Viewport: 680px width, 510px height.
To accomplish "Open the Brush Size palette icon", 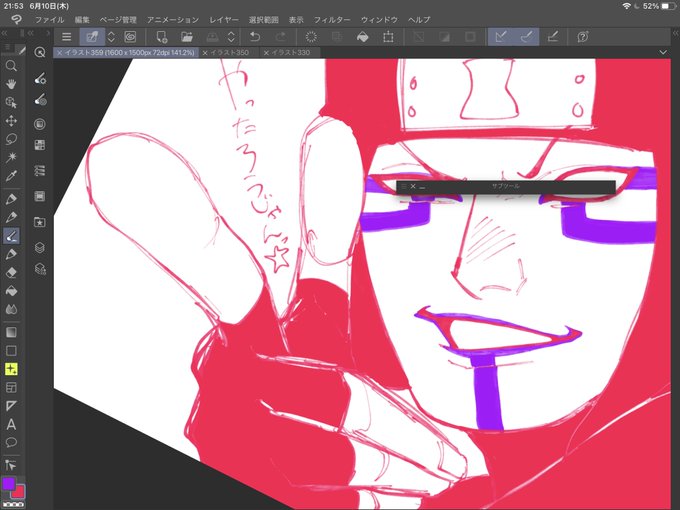I will [x=39, y=100].
